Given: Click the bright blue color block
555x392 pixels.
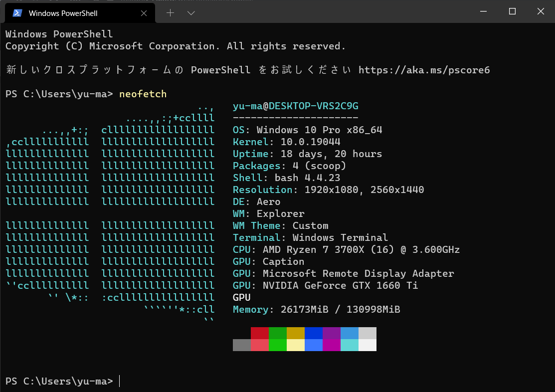Looking at the screenshot, I should [x=314, y=345].
